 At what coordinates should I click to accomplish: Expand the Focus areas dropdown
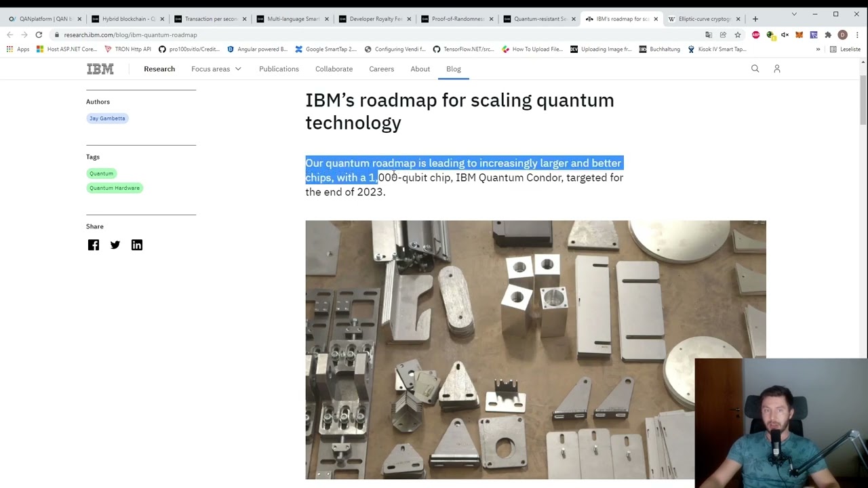pyautogui.click(x=216, y=68)
